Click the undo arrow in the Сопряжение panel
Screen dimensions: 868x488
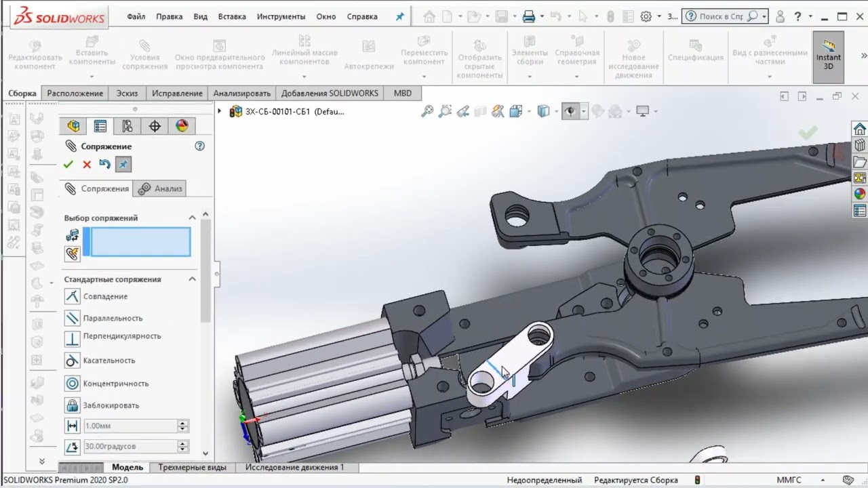104,164
